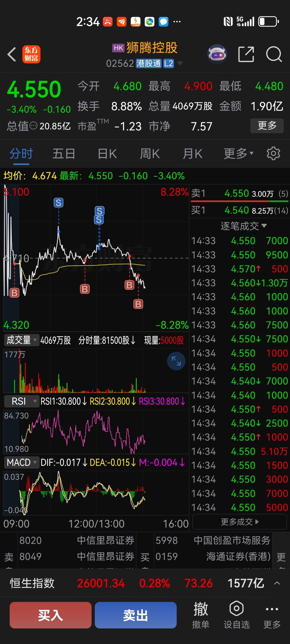Tap the topmost S sell marker
The image size is (290, 644).
click(x=59, y=203)
